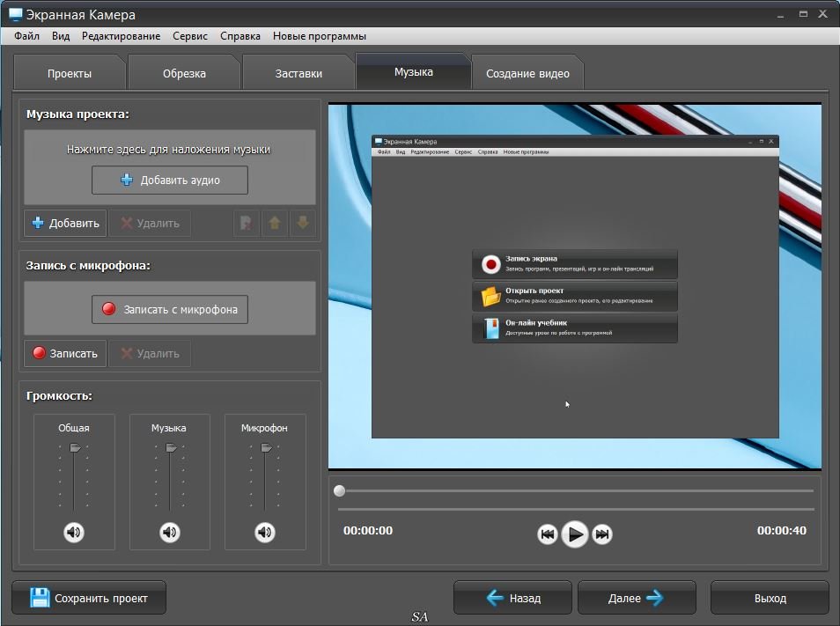Screen dimensions: 840x626
Task: Mute the Музыка volume speaker icon
Action: 170,532
